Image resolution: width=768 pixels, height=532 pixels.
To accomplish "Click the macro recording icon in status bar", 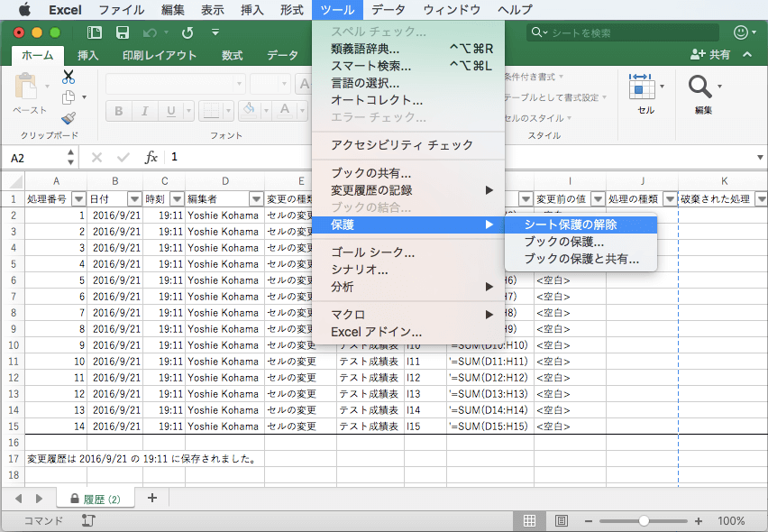I will tap(88, 520).
